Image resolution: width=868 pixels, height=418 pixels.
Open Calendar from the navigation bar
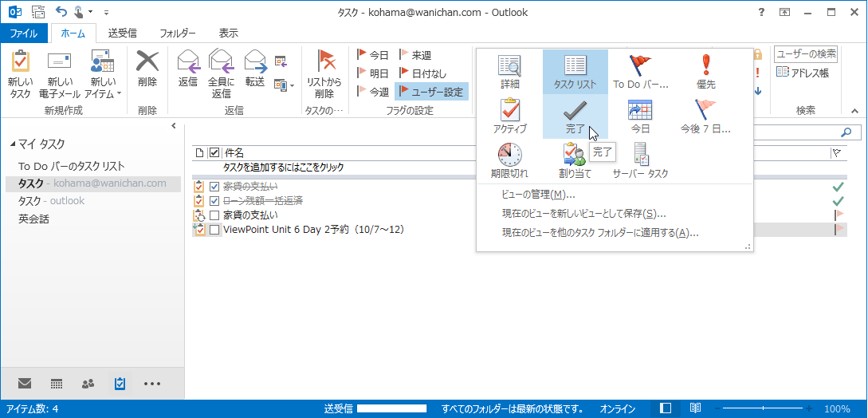pos(56,383)
